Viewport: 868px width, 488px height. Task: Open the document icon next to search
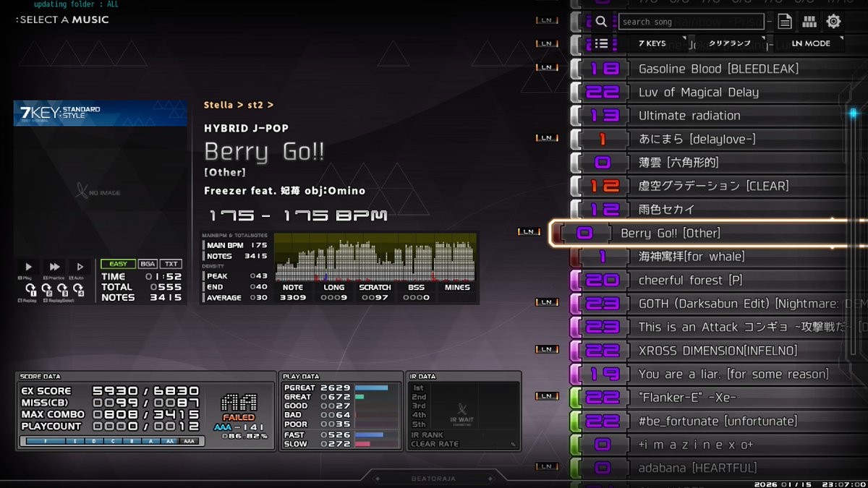click(x=786, y=22)
